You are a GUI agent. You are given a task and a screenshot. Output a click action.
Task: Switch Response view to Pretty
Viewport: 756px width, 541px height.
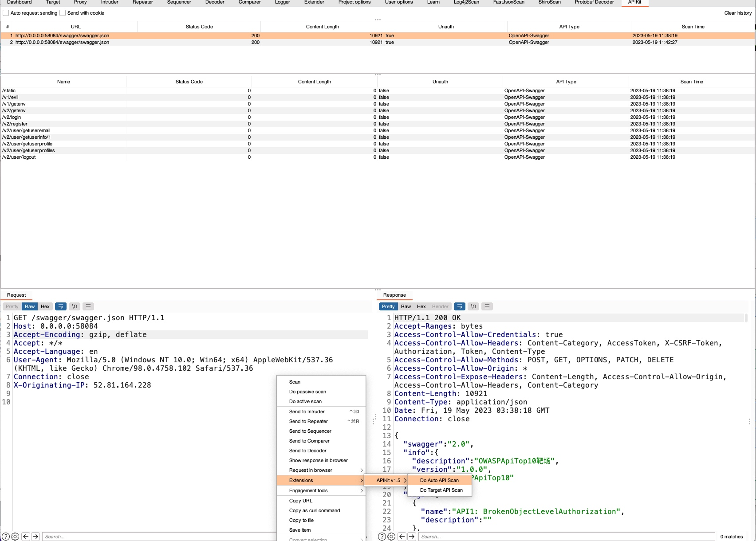point(388,306)
